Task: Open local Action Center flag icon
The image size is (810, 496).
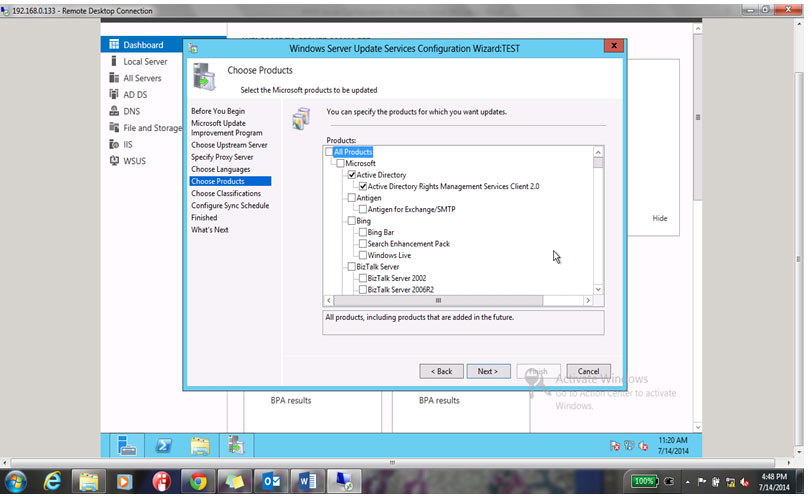Action: [x=702, y=482]
